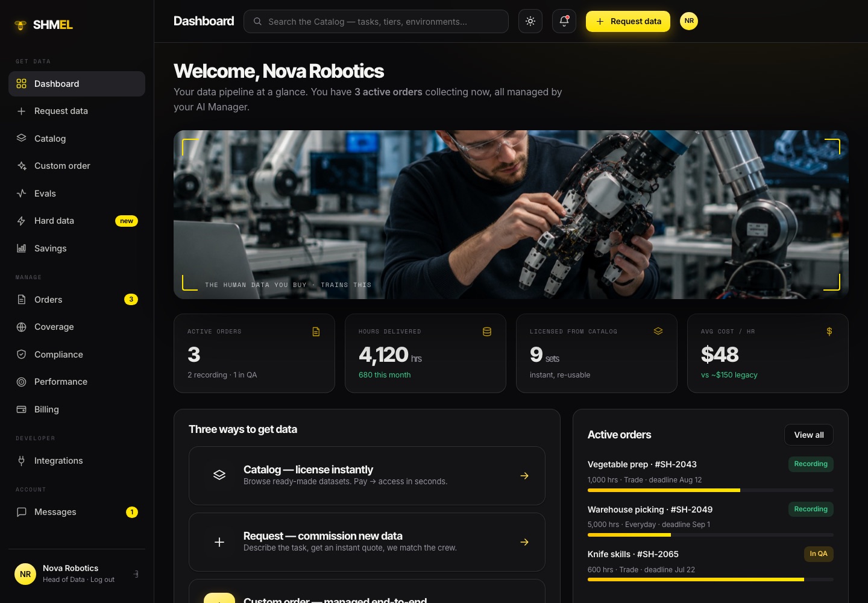Click the dollar icon on Avg Cost card
The image size is (868, 603).
829,332
